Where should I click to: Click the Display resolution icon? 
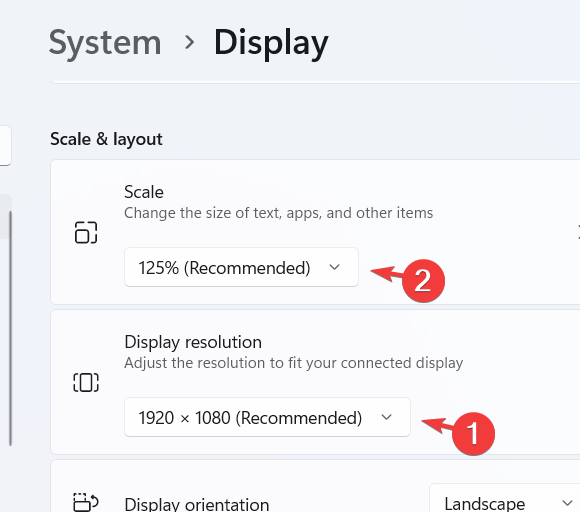[86, 382]
